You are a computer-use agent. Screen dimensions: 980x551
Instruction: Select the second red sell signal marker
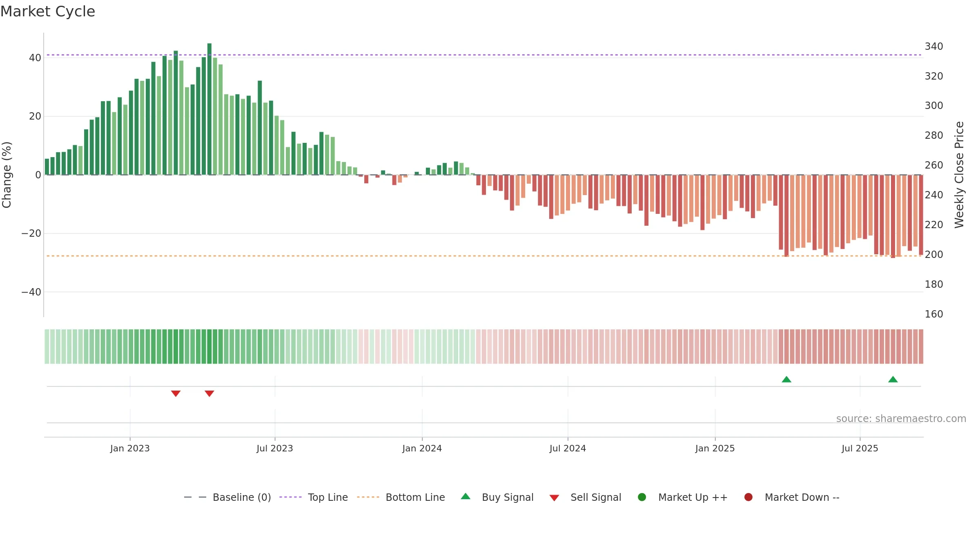pyautogui.click(x=209, y=393)
